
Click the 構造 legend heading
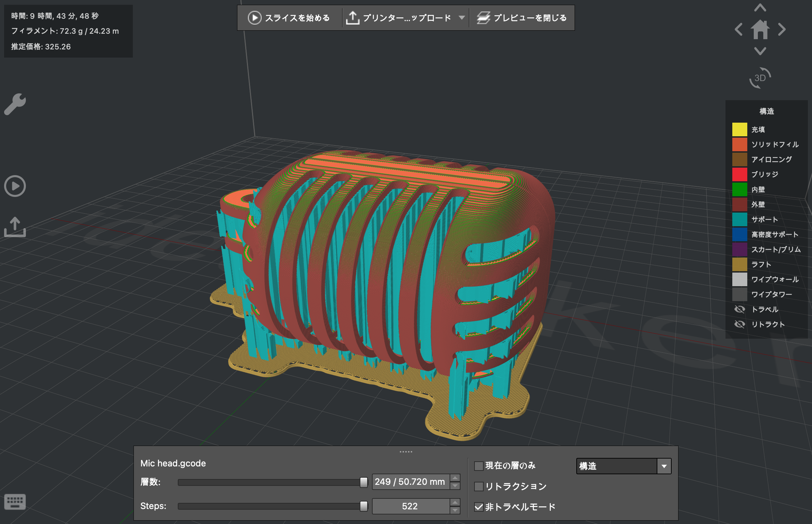pos(767,111)
